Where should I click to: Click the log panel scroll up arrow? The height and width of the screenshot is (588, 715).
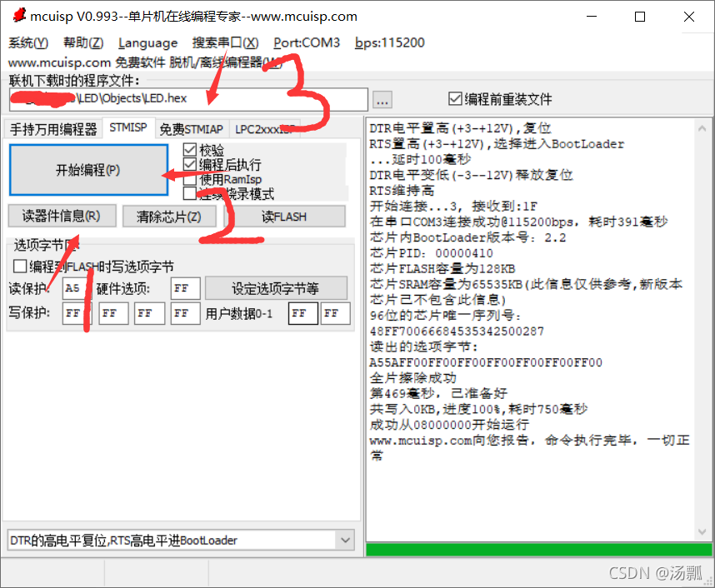point(702,128)
